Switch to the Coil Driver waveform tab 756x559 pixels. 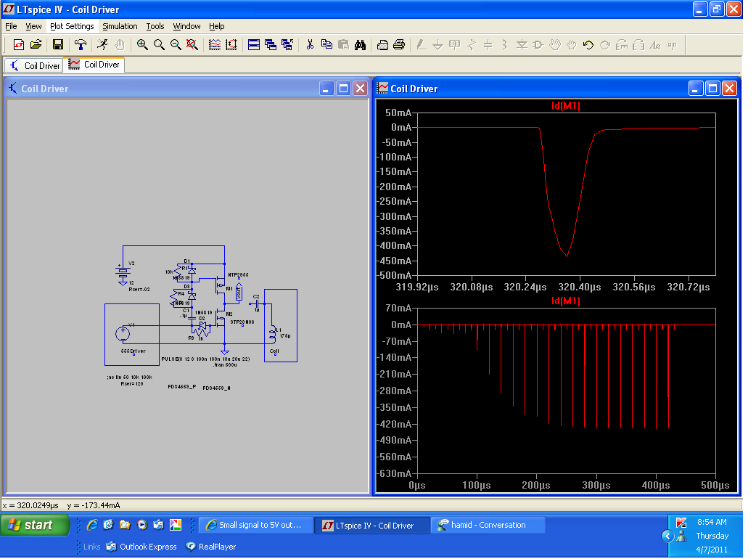(x=94, y=65)
